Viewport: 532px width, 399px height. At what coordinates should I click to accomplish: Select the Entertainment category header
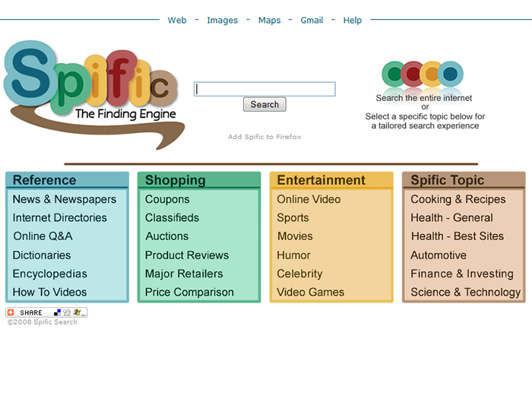(321, 180)
